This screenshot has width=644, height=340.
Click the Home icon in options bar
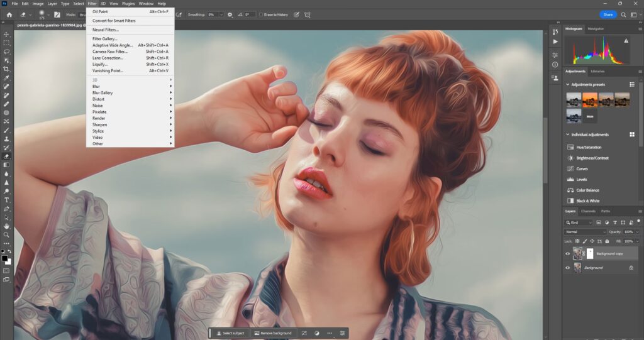click(9, 14)
